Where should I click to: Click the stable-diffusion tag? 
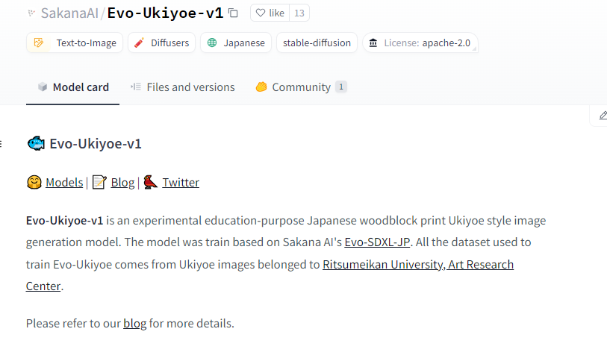click(317, 43)
